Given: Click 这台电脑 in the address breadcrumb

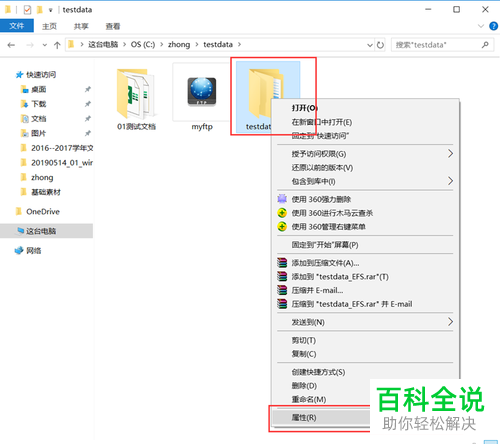Looking at the screenshot, I should (103, 45).
